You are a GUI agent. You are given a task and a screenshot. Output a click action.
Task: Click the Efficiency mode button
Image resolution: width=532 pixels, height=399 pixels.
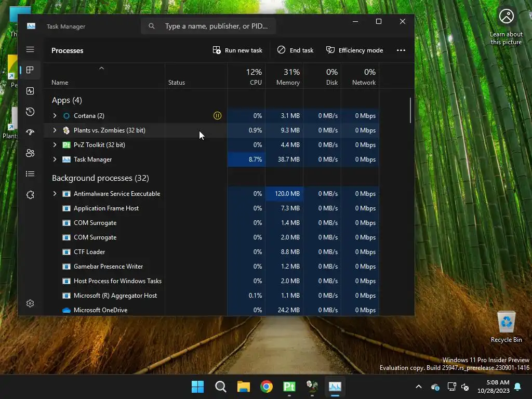[x=354, y=50]
